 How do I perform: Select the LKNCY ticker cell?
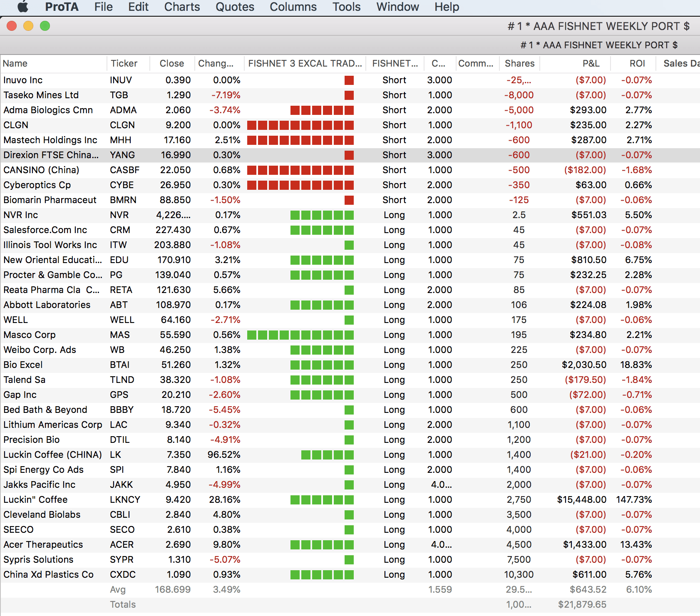coord(125,500)
